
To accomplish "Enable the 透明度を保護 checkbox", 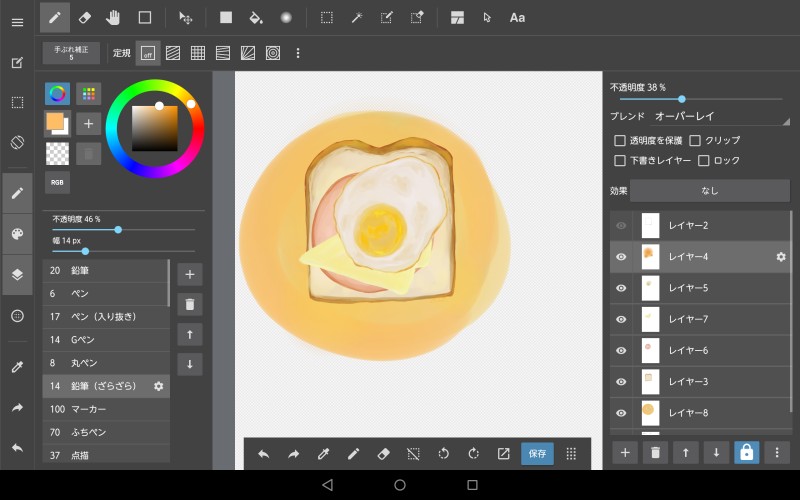I will click(x=620, y=141).
